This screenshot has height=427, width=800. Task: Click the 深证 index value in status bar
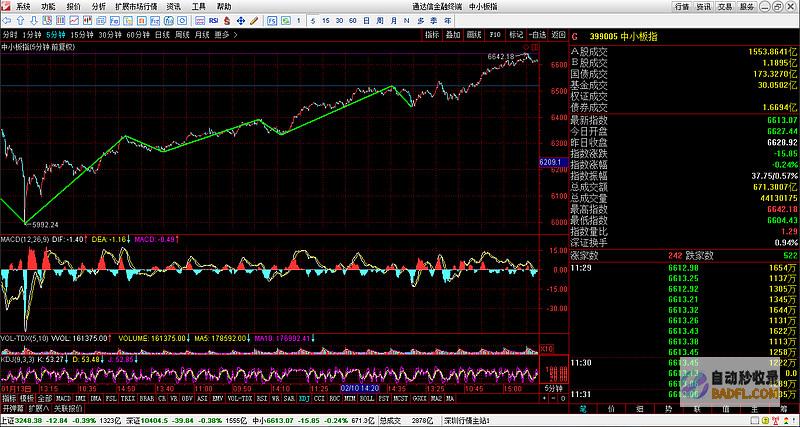pyautogui.click(x=156, y=421)
